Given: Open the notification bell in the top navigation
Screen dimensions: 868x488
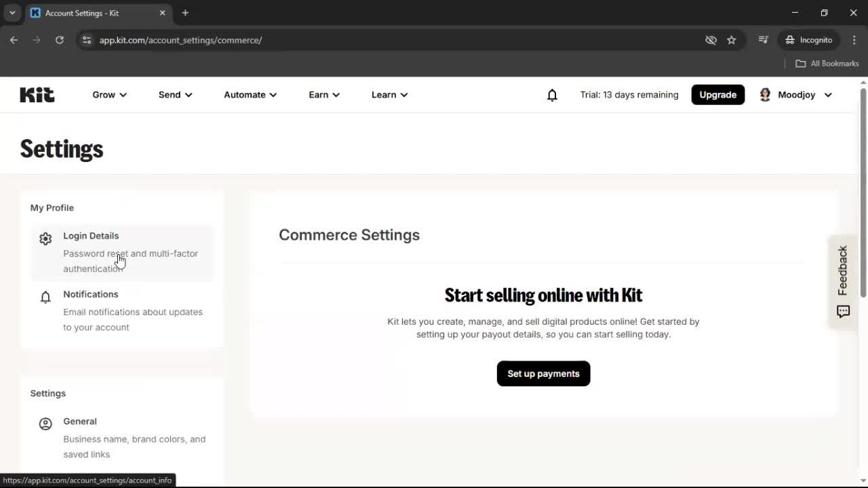Looking at the screenshot, I should pos(552,95).
